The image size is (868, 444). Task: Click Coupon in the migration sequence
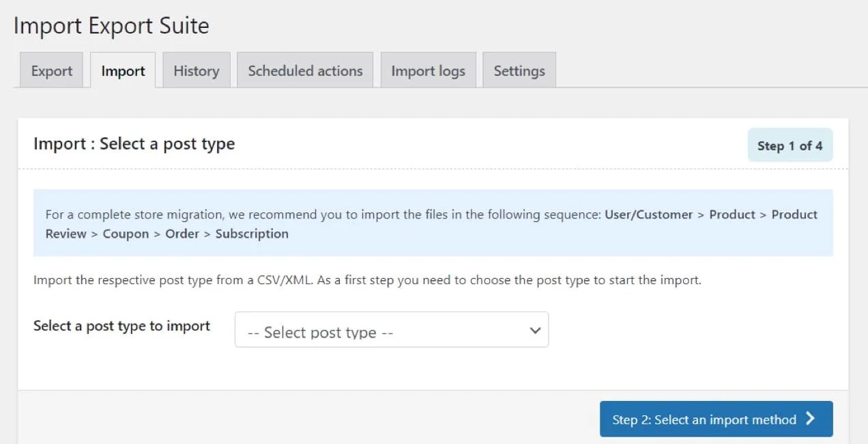click(x=126, y=234)
